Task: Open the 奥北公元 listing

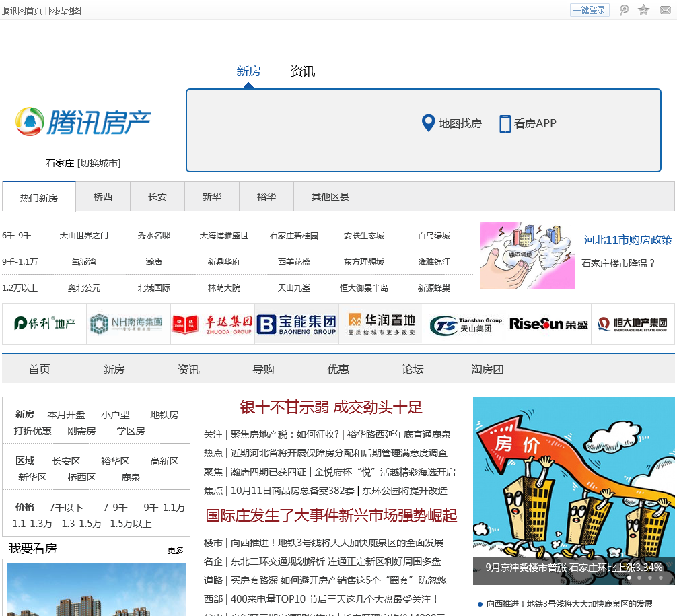Action: click(x=83, y=287)
